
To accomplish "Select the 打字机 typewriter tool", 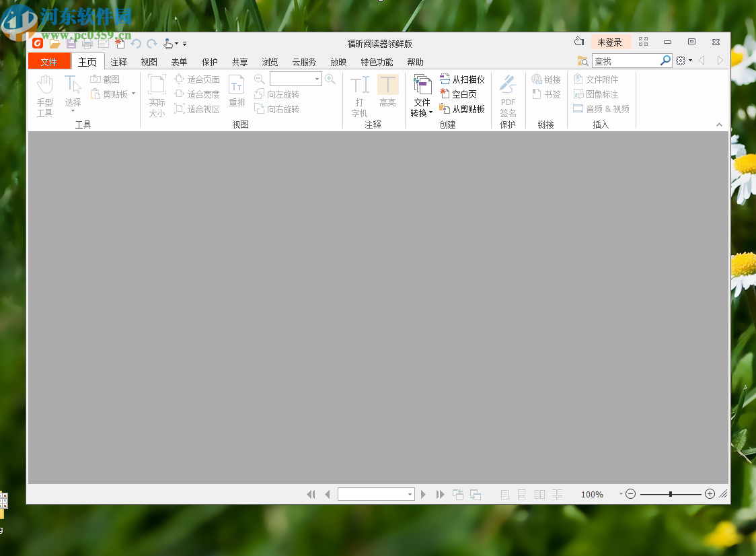I will (359, 96).
